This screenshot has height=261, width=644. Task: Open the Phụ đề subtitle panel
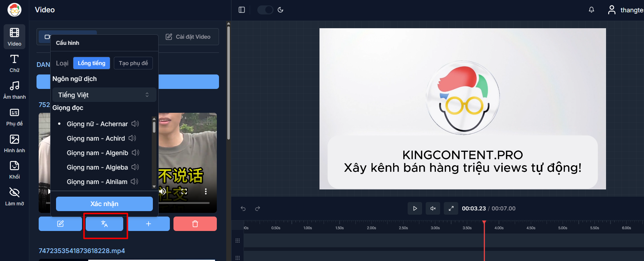[14, 117]
